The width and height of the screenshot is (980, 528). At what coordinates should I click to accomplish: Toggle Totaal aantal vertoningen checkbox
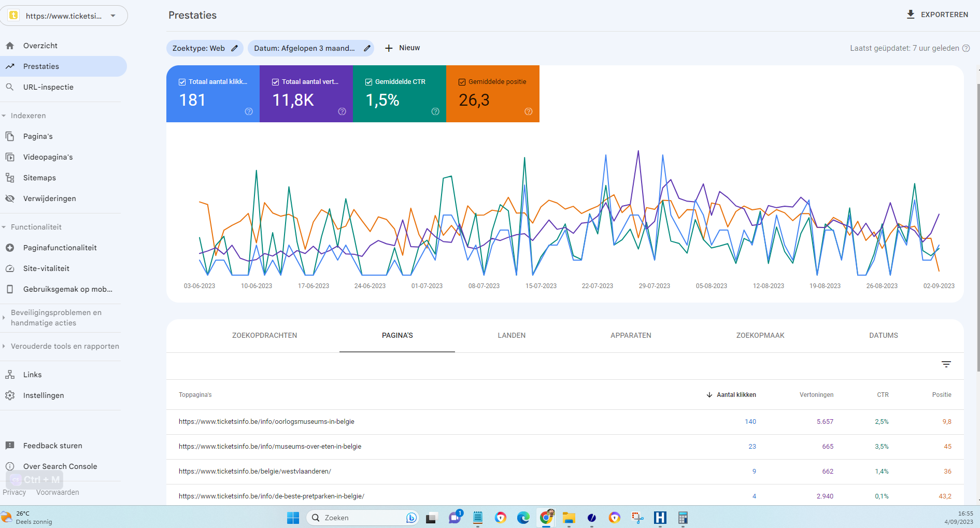point(275,82)
